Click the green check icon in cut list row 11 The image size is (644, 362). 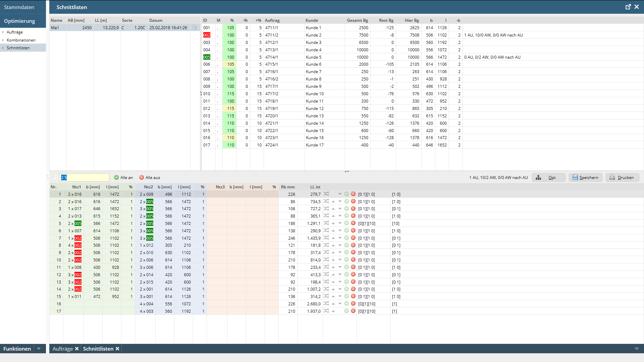click(x=346, y=267)
